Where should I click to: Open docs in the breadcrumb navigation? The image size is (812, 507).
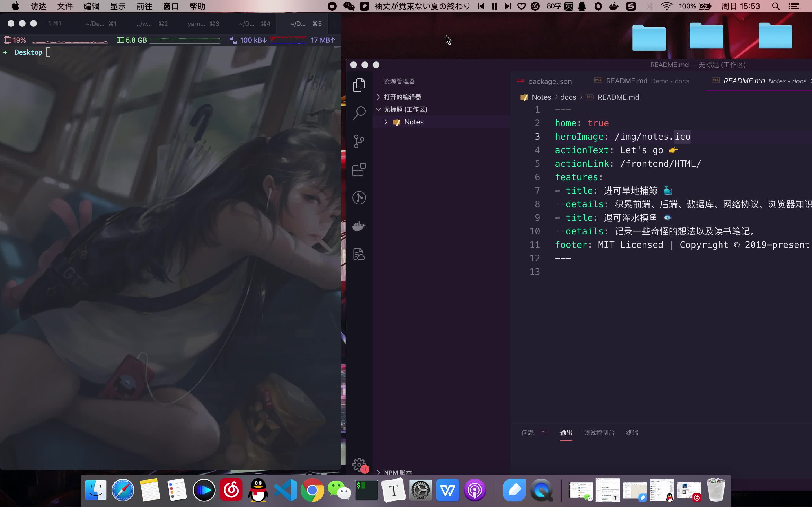(568, 97)
